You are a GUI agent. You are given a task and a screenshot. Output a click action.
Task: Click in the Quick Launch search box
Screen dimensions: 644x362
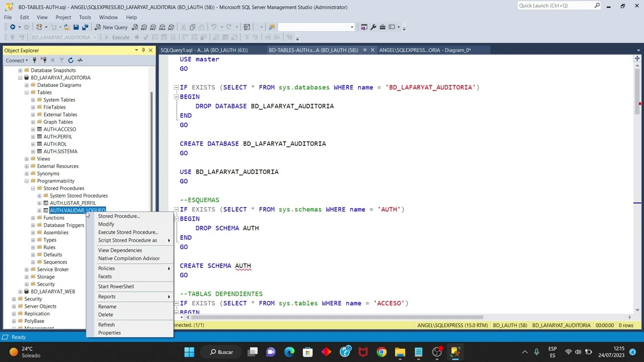coord(555,6)
